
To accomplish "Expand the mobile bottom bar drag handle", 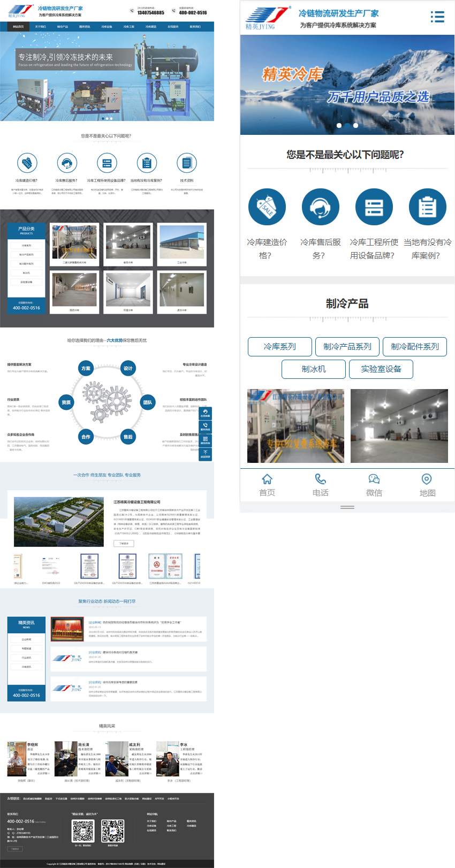I will coord(347,507).
